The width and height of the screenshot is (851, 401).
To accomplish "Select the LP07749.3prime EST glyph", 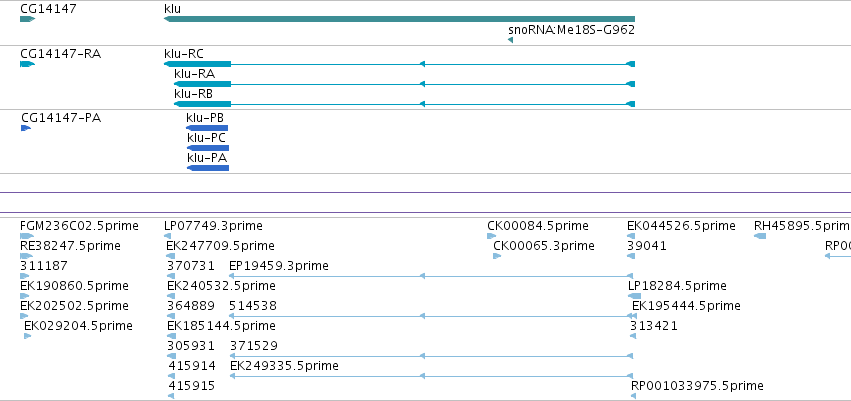I will click(167, 236).
